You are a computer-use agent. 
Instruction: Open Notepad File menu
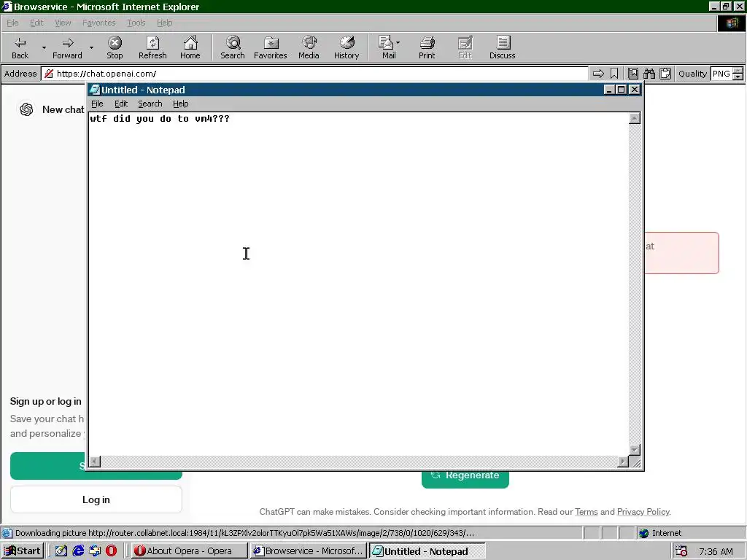[97, 104]
